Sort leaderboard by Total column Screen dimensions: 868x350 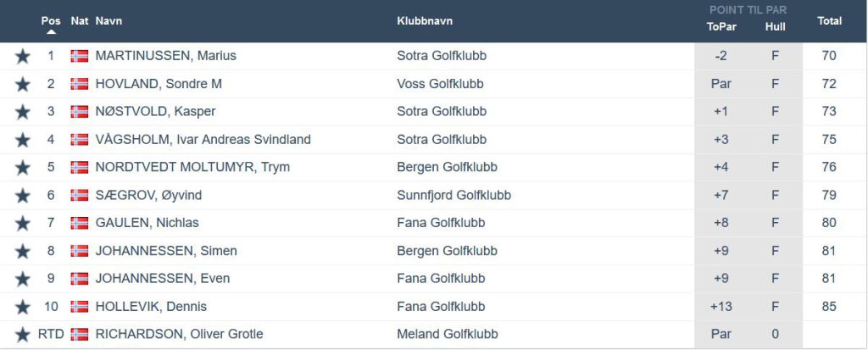point(829,20)
